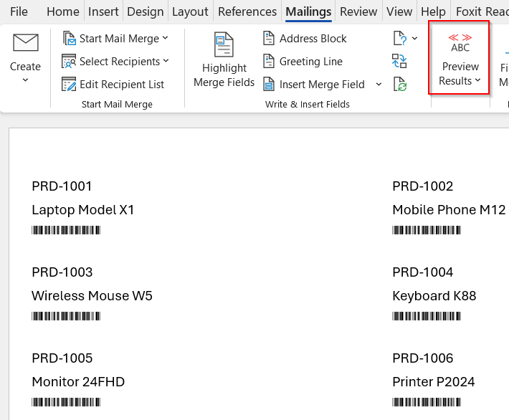Click the PRD-1001 product code text
This screenshot has width=509, height=420.
62,186
